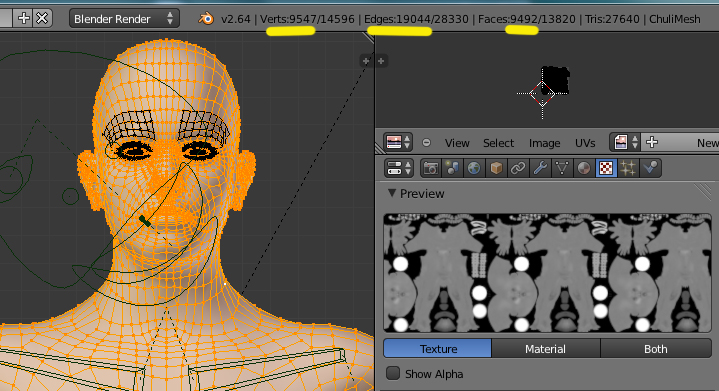The height and width of the screenshot is (391, 719).
Task: Switch to the Scene properties tab
Action: click(x=452, y=168)
